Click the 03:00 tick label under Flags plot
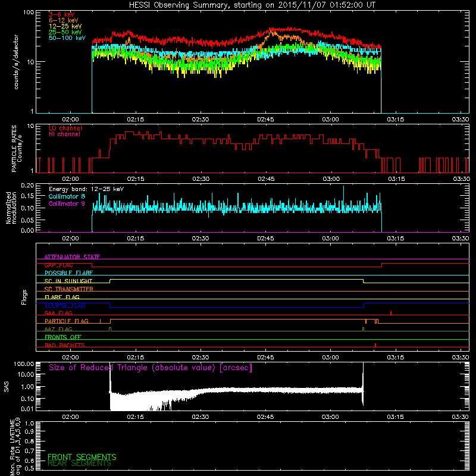The height and width of the screenshot is (476, 476). [330, 358]
